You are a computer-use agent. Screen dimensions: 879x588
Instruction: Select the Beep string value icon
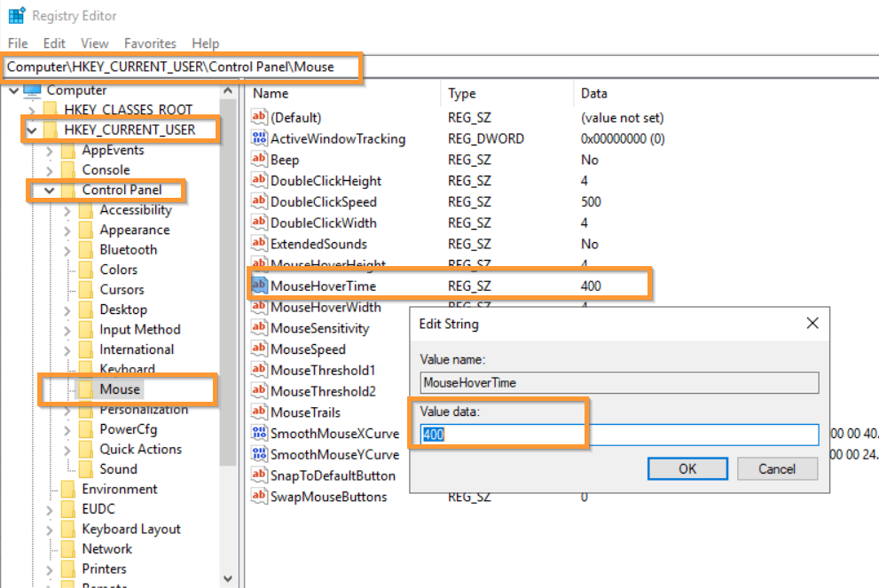tap(260, 160)
